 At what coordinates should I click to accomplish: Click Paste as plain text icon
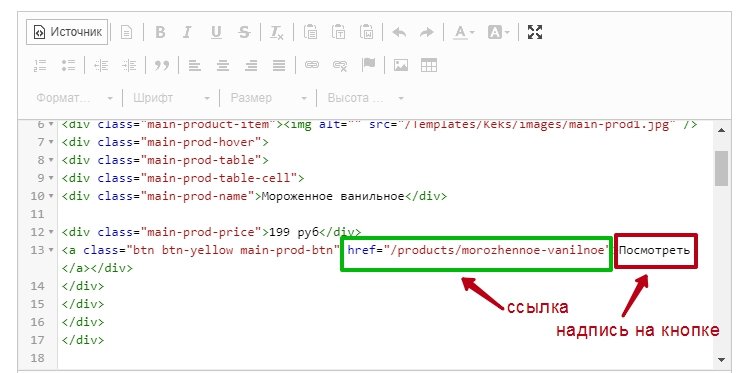click(338, 33)
